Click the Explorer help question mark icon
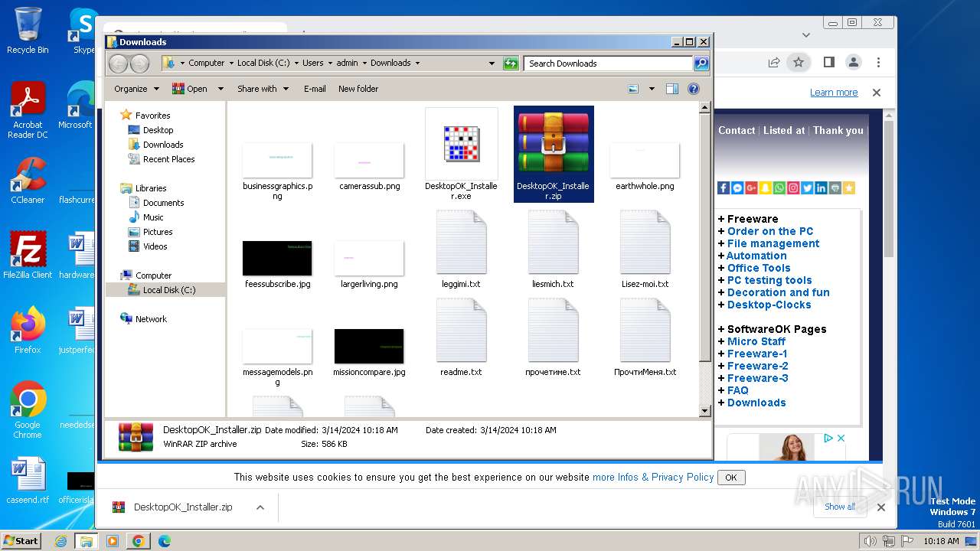 (x=694, y=89)
